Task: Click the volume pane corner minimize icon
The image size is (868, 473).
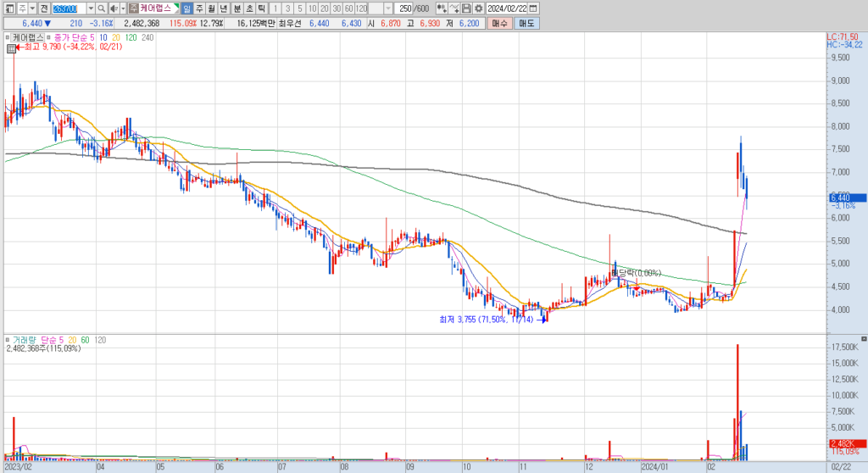Action: pos(864,338)
